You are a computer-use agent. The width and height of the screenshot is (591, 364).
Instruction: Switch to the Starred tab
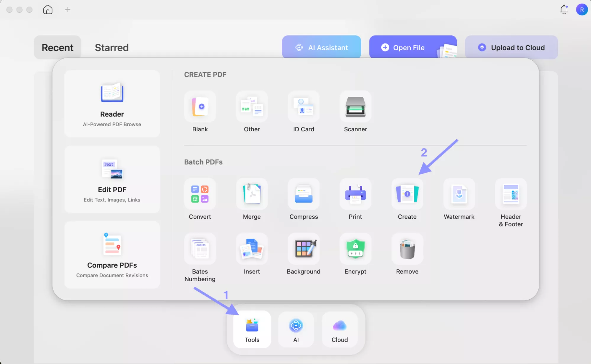click(x=111, y=47)
